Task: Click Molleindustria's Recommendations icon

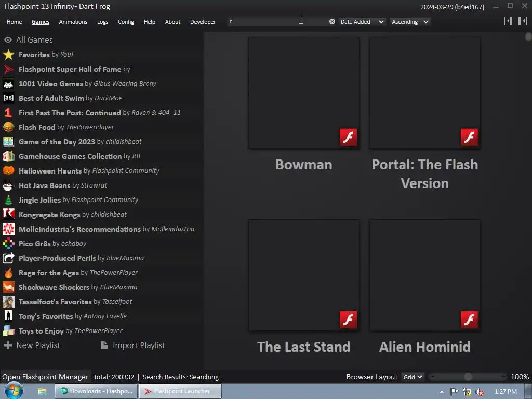Action: 8,229
